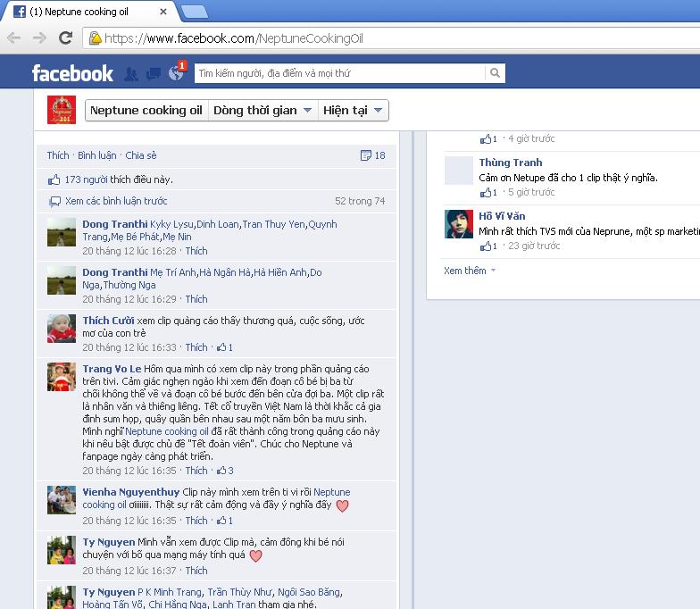Like Dong Tranthi's 16:29 comment

click(196, 299)
